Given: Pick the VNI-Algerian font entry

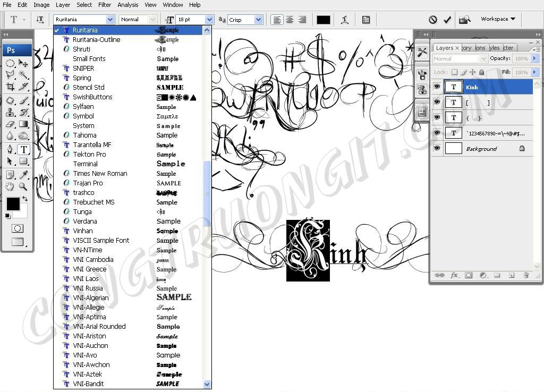Looking at the screenshot, I should click(91, 298).
